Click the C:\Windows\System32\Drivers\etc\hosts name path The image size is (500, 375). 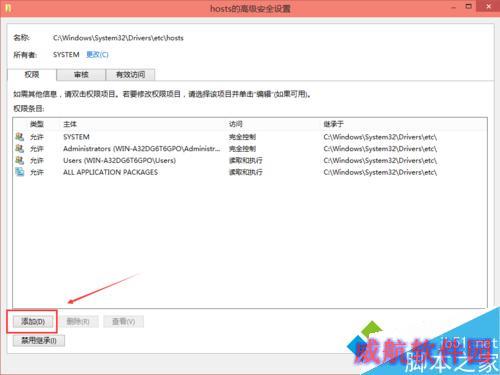(118, 38)
